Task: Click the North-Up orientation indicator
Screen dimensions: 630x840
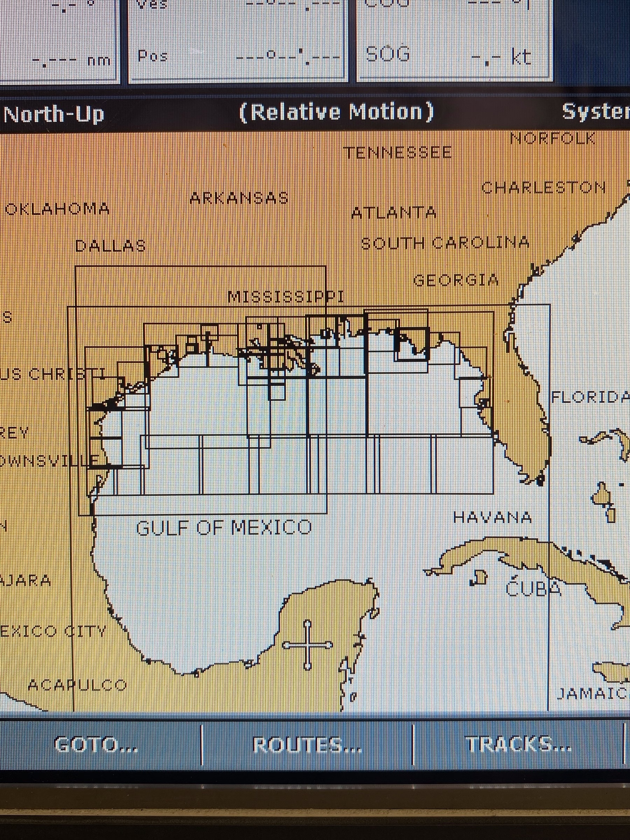Action: tap(54, 114)
